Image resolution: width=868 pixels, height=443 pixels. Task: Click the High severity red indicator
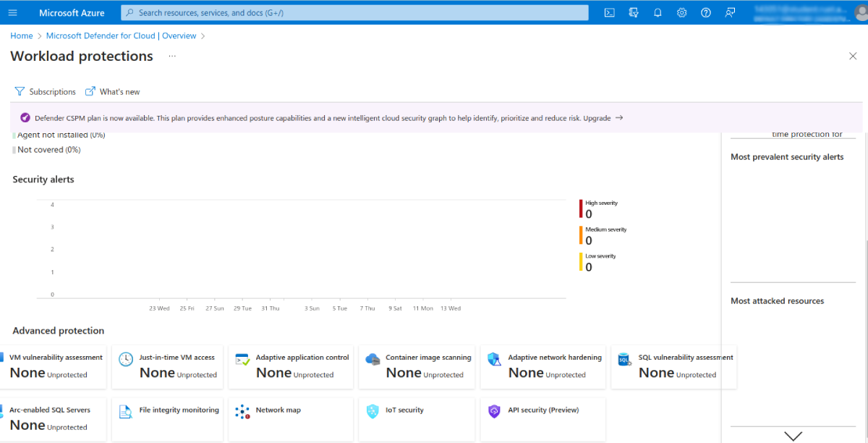click(581, 208)
